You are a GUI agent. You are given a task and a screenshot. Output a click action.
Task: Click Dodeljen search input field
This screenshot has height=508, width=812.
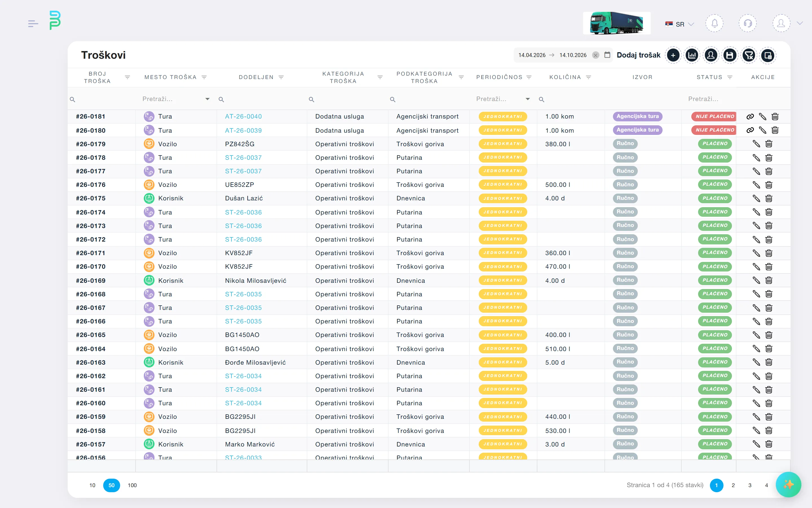pyautogui.click(x=262, y=99)
